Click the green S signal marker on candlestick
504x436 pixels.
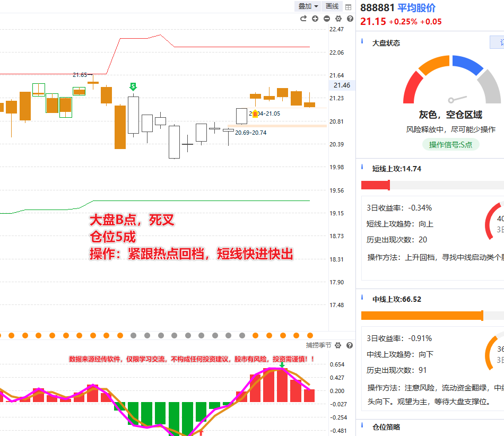click(x=133, y=86)
